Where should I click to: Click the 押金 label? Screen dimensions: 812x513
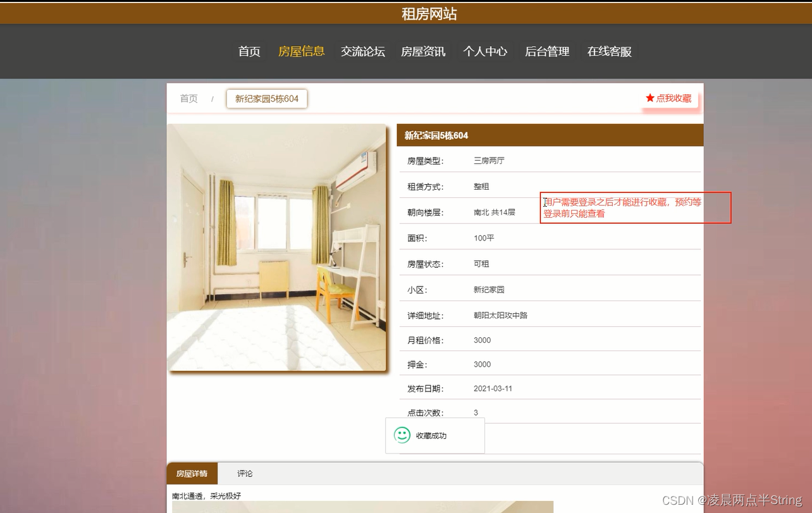pyautogui.click(x=417, y=364)
